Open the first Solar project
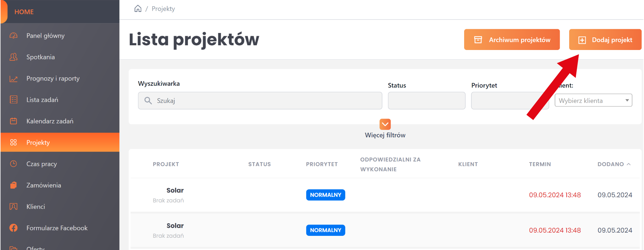 click(x=175, y=190)
